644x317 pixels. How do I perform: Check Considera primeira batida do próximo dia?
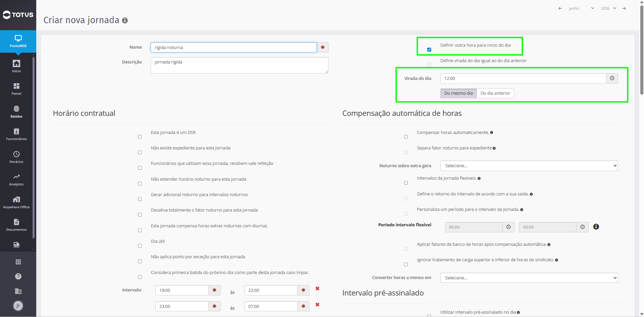point(140,277)
